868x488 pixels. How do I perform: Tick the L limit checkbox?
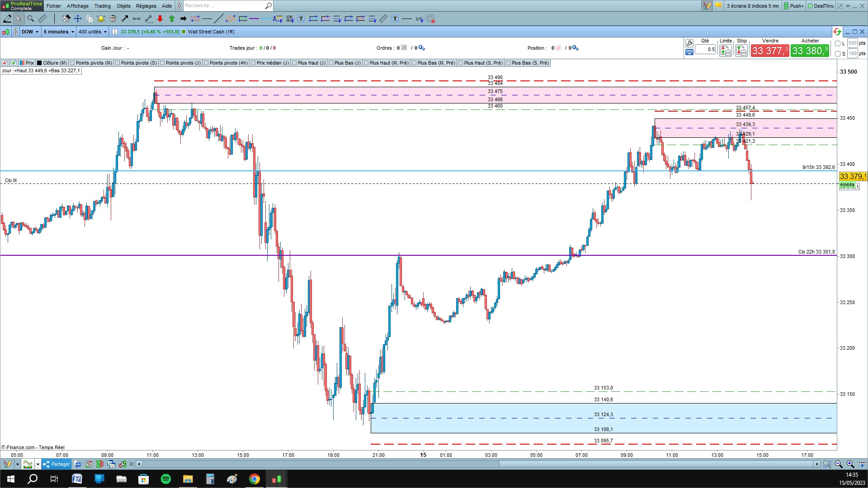838,43
